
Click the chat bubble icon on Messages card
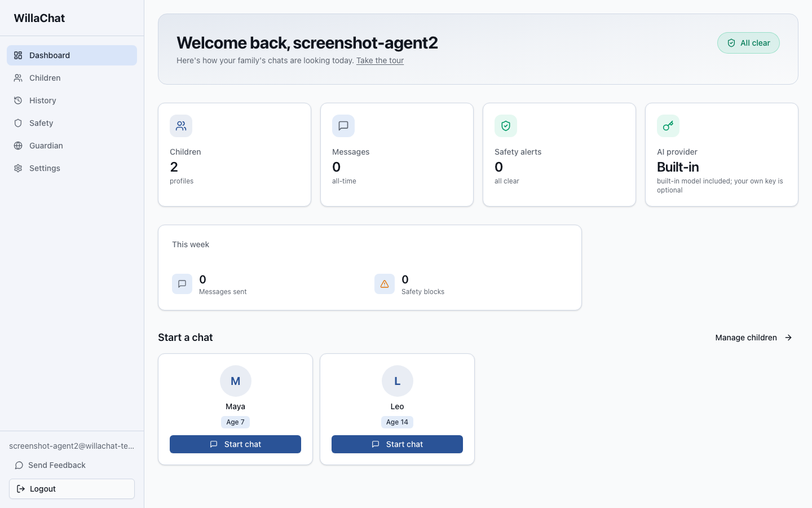[343, 126]
